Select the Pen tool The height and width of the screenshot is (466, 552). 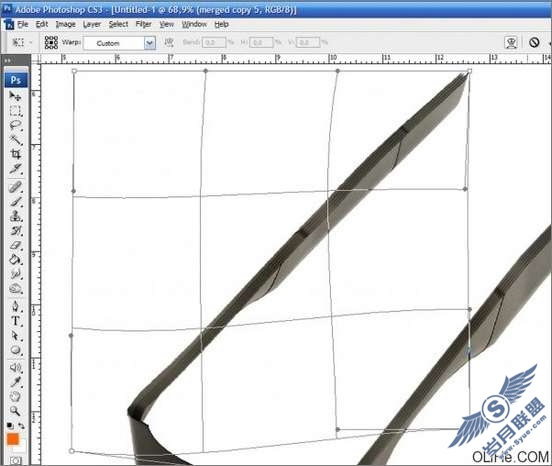15,306
